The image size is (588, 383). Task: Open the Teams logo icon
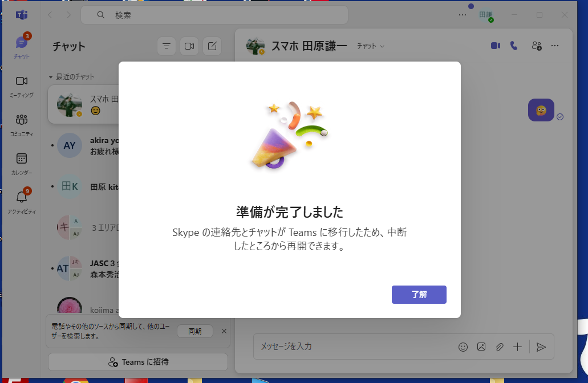point(21,15)
